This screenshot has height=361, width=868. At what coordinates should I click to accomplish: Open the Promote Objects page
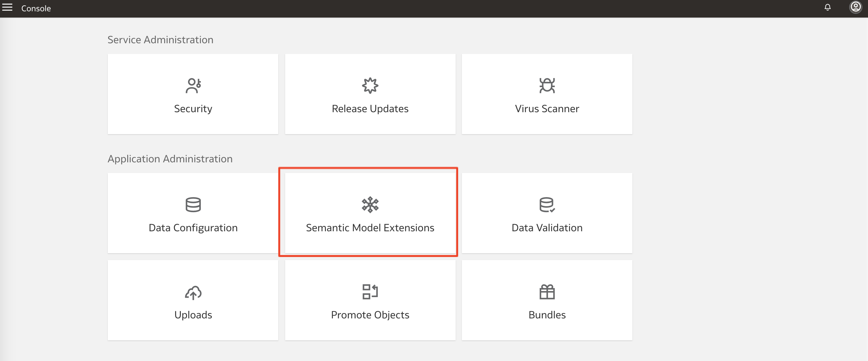[x=370, y=300]
